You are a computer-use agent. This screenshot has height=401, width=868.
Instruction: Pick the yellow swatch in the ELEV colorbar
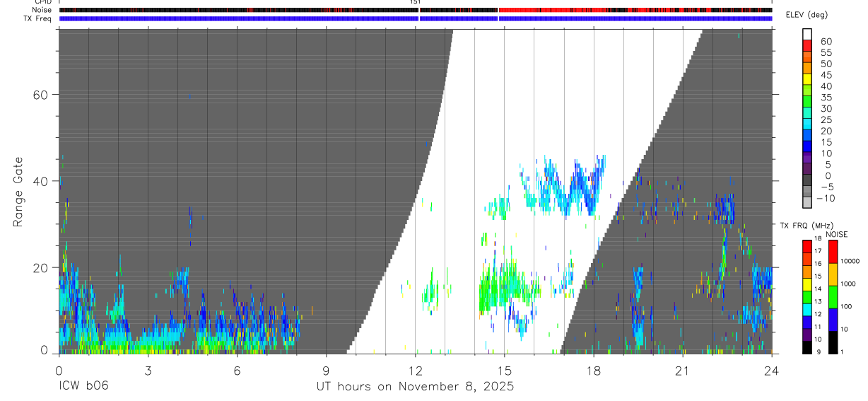(807, 79)
